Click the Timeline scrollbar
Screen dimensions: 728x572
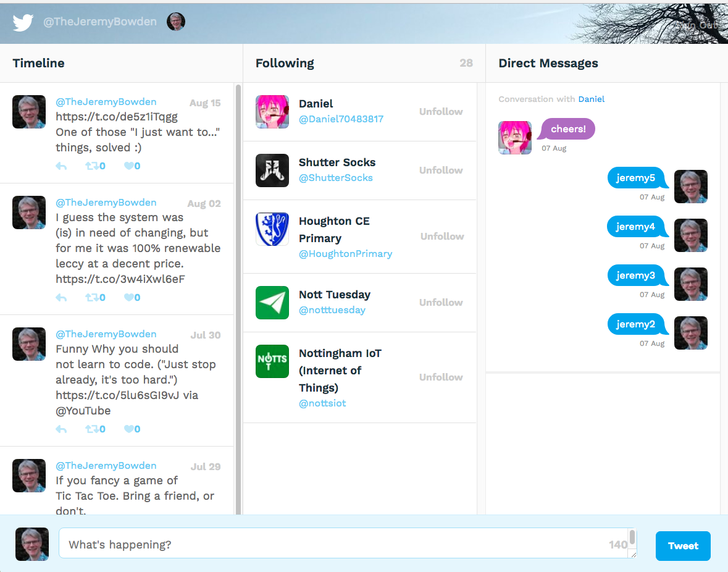pos(238,299)
